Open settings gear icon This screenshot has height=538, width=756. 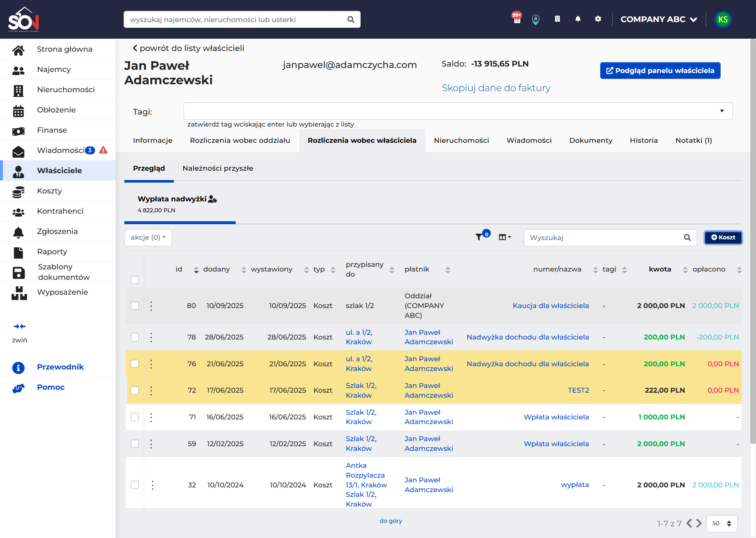(598, 19)
